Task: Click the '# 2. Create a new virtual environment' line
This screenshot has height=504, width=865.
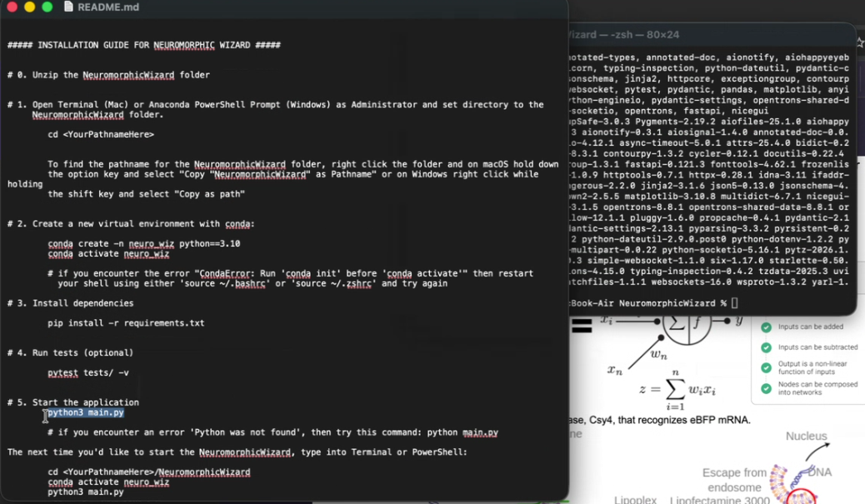Action: tap(131, 224)
